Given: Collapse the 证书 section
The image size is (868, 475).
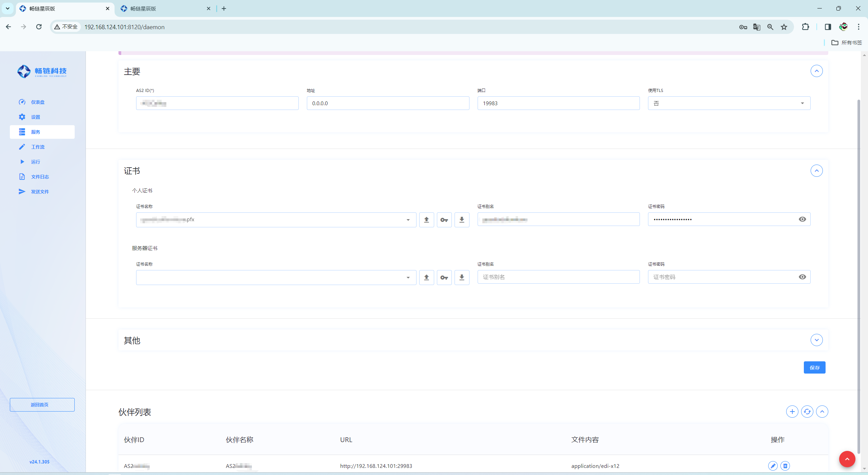Looking at the screenshot, I should [x=816, y=171].
